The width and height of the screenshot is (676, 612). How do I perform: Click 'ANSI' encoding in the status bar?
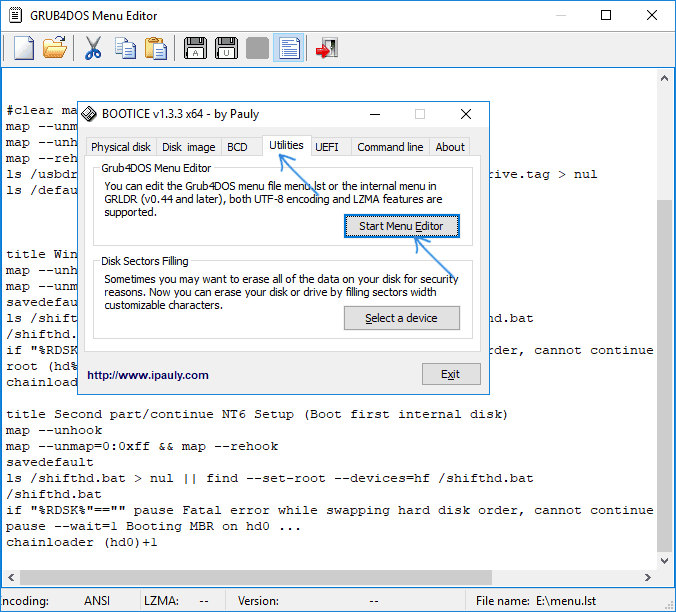(x=97, y=601)
